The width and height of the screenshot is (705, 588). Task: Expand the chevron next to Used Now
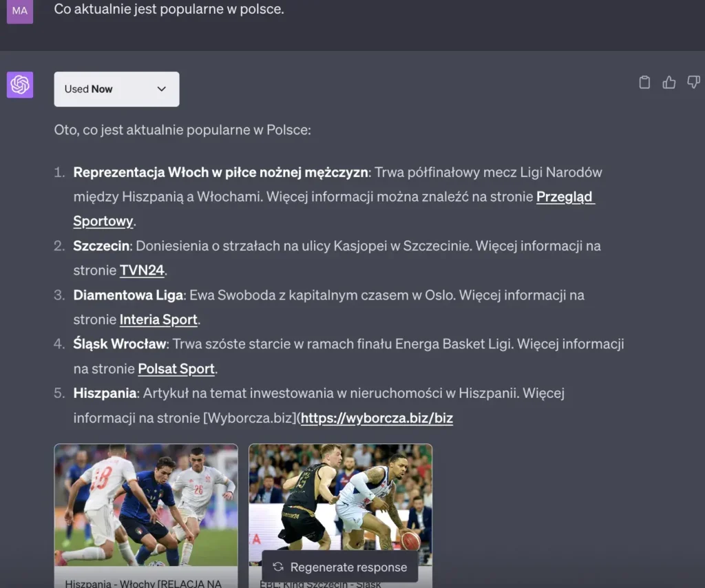click(162, 89)
